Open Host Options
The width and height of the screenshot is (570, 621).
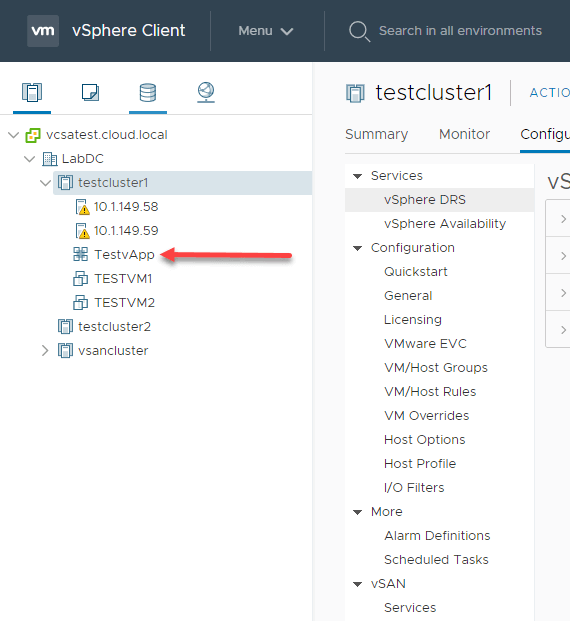tap(425, 440)
